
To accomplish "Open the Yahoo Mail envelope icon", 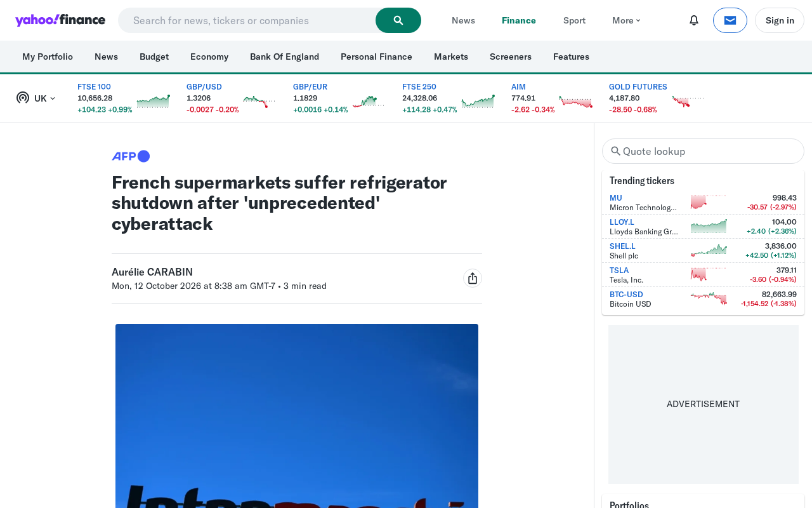I will (x=730, y=20).
